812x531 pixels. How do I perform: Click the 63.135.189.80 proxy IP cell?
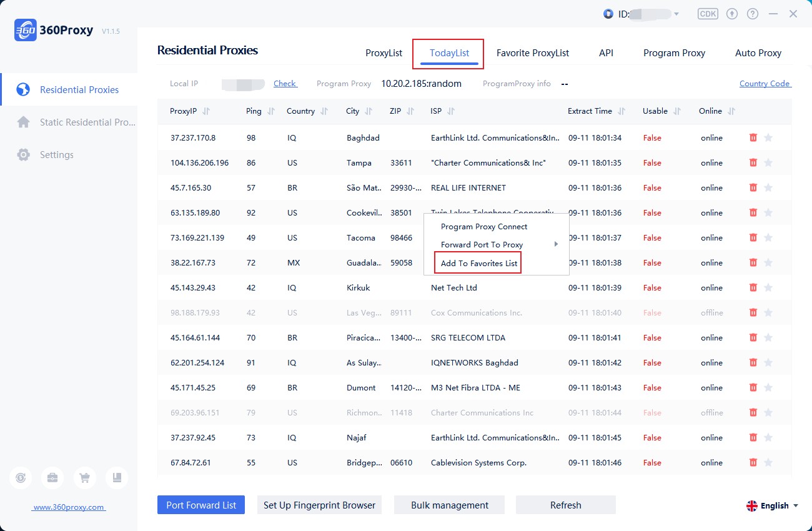196,213
